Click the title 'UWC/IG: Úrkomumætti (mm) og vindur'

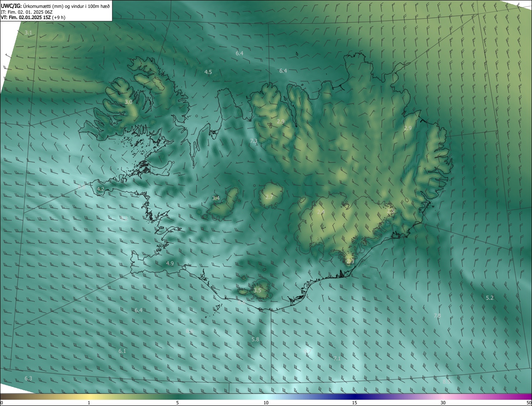56,6
